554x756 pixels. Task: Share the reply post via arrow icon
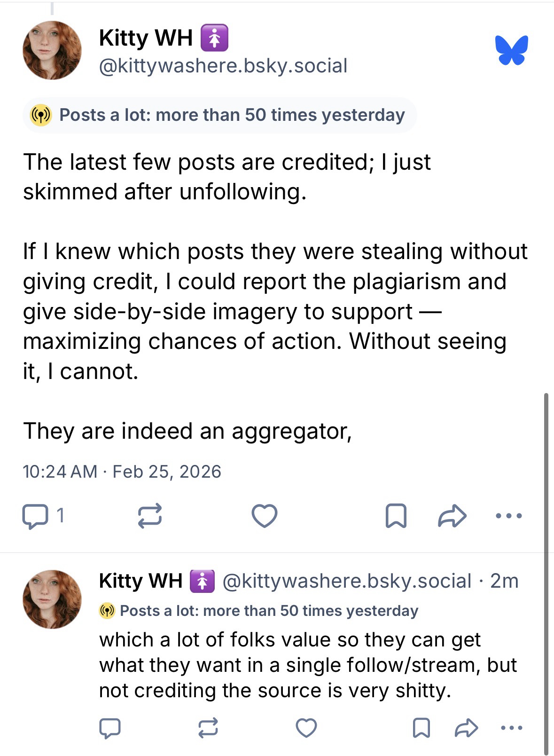[x=467, y=728]
